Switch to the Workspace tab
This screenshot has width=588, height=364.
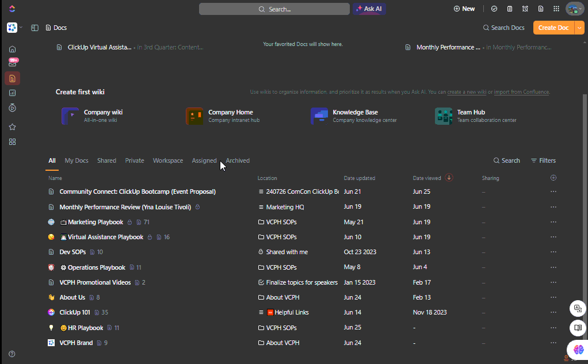point(168,160)
